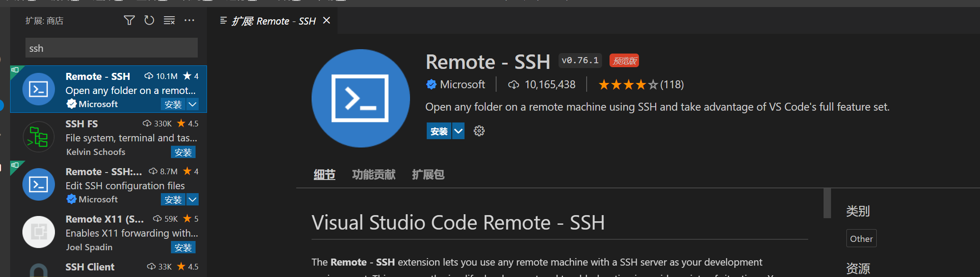Switch to the 扩展包 tab
Screen dimensions: 980x277
pyautogui.click(x=428, y=175)
